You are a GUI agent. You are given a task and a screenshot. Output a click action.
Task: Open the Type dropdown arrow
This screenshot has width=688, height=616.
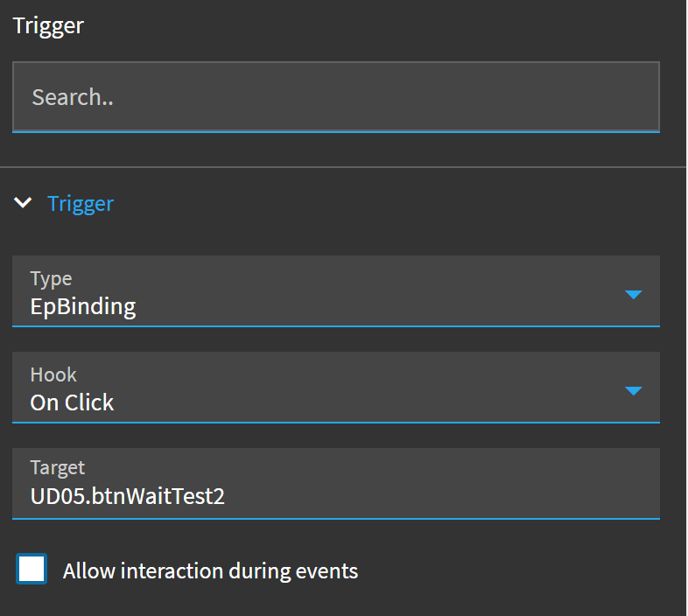coord(633,294)
